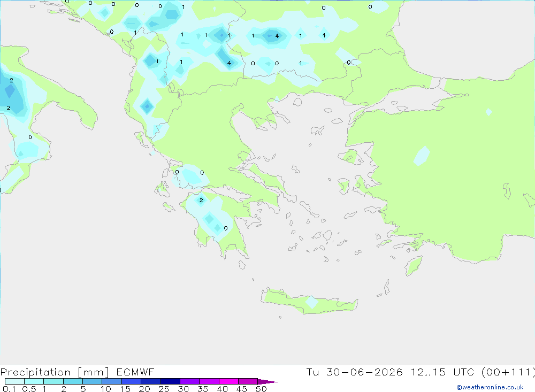Click the 30–35 mm purple legend segment
Viewport: 535px width, 392px height.
click(189, 381)
